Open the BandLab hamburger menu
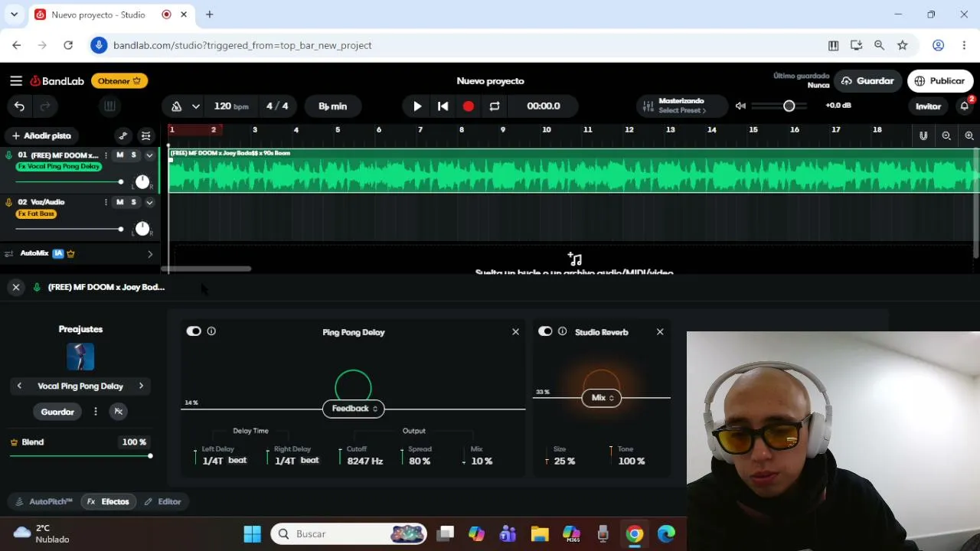This screenshot has height=551, width=980. pyautogui.click(x=16, y=80)
